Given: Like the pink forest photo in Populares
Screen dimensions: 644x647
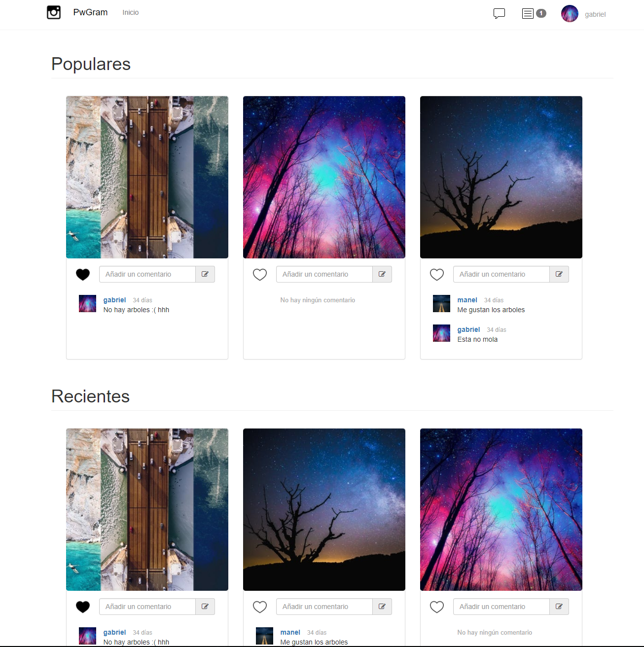Looking at the screenshot, I should [x=260, y=275].
